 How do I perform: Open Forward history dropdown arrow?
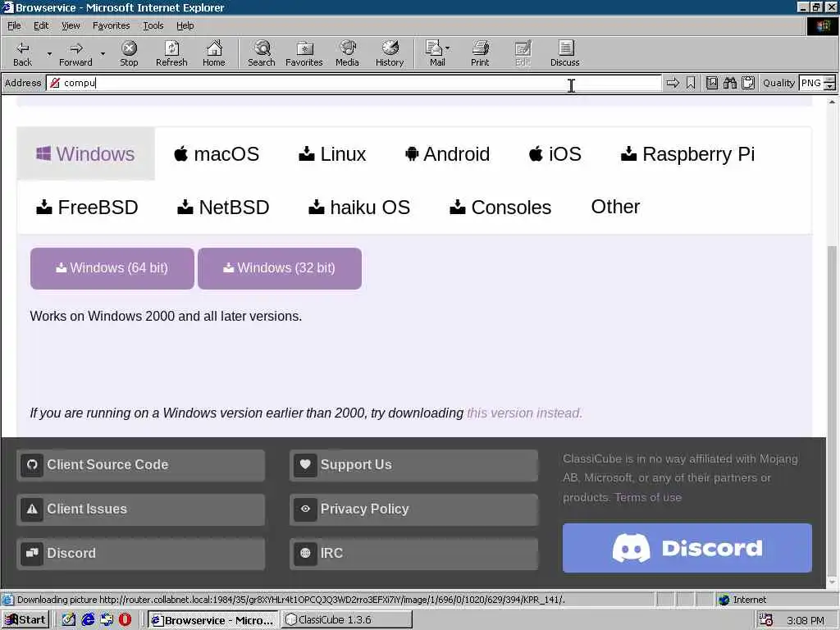click(103, 53)
